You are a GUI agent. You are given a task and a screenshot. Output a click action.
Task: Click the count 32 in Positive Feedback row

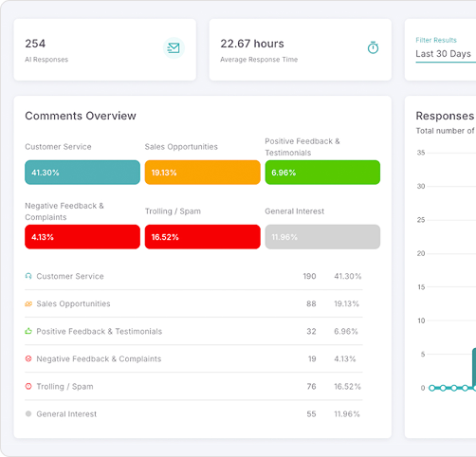[x=311, y=331]
